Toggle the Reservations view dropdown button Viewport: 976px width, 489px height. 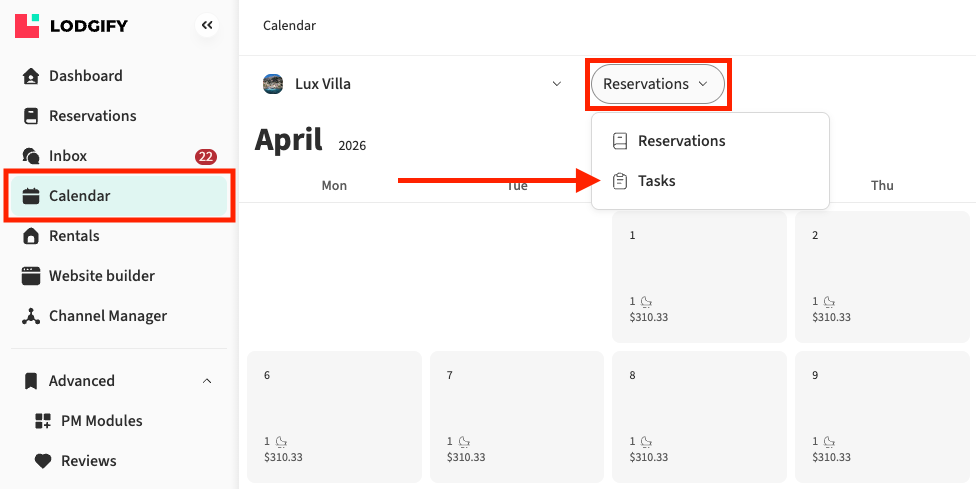656,84
